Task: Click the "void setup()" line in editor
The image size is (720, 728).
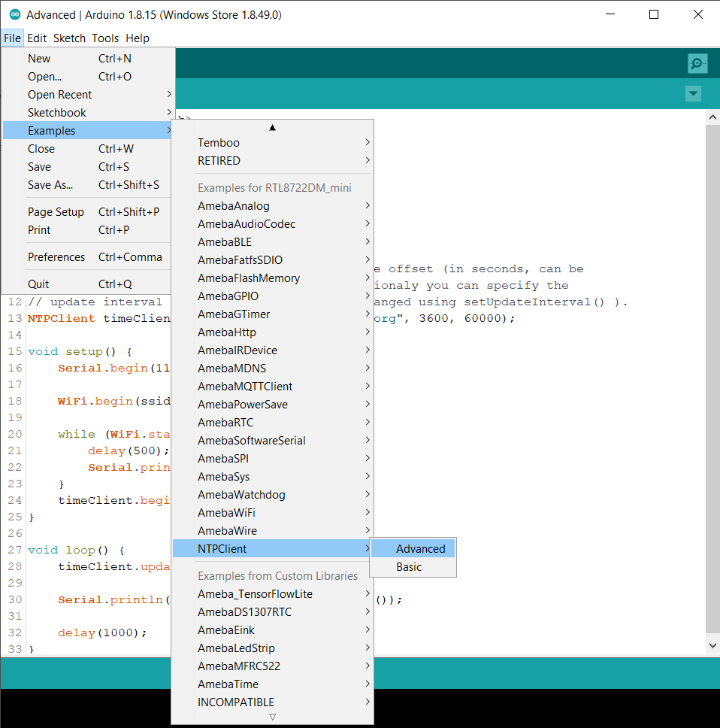Action: tap(80, 351)
